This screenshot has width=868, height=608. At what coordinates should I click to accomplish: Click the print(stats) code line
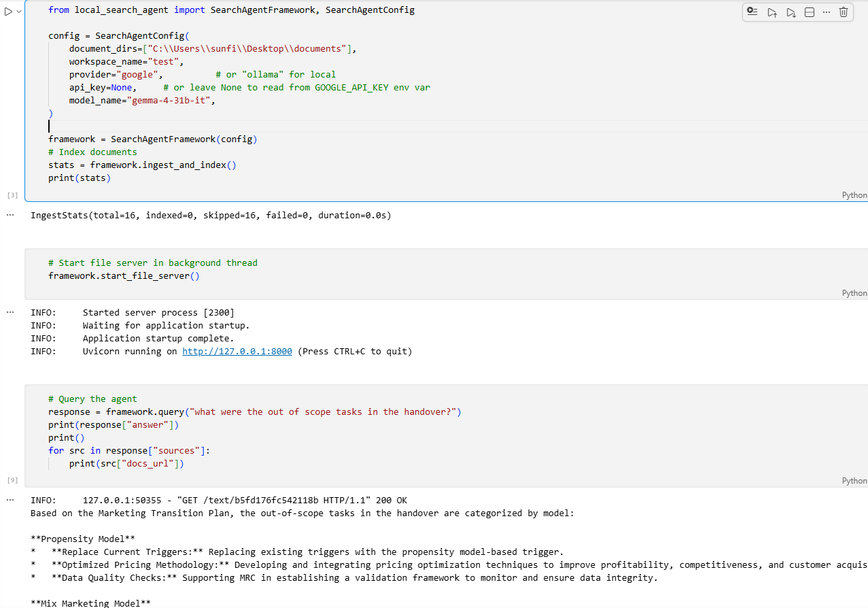(79, 178)
